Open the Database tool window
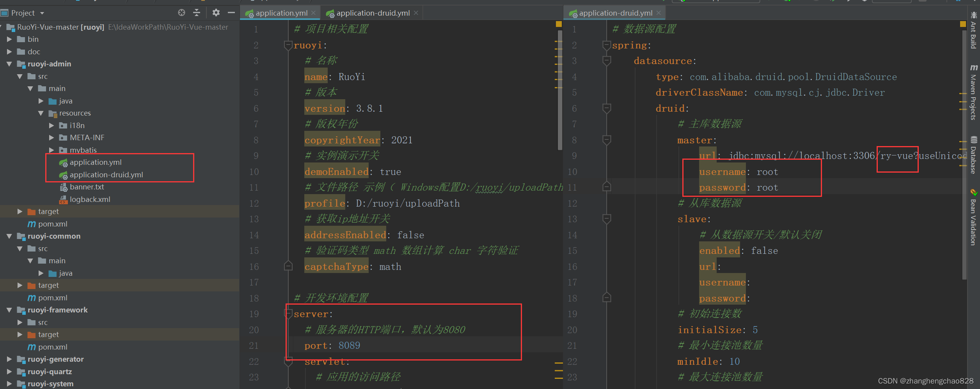The width and height of the screenshot is (980, 389). pyautogui.click(x=974, y=155)
